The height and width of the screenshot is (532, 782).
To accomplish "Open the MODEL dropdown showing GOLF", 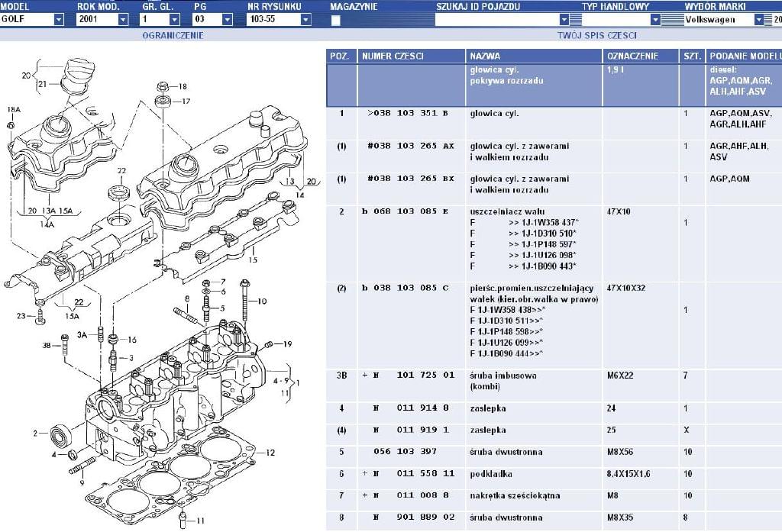I will click(59, 20).
